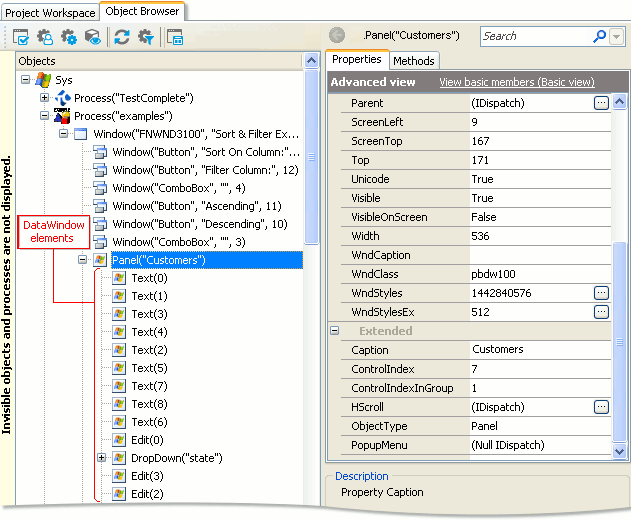This screenshot has height=521, width=631.
Task: Click the first toolbar icon with checkmark
Action: [x=21, y=38]
